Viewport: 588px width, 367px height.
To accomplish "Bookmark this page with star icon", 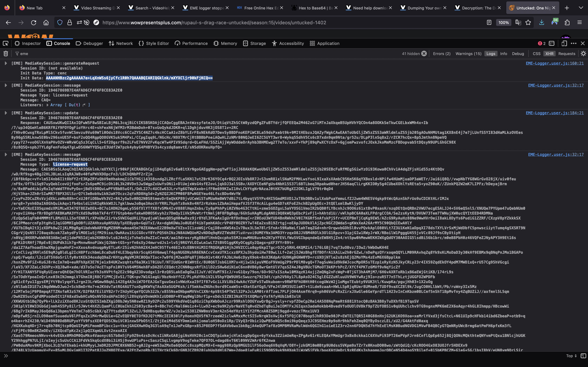I will coord(528,23).
